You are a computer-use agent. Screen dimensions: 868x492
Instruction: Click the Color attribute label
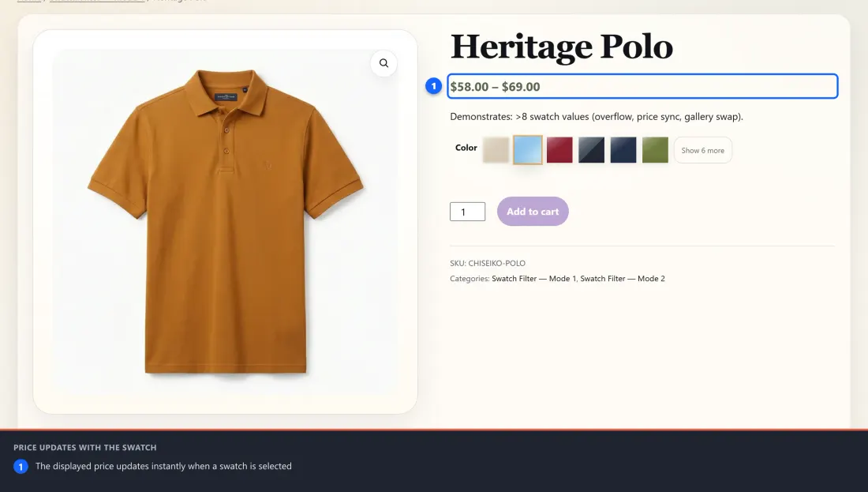tap(466, 148)
